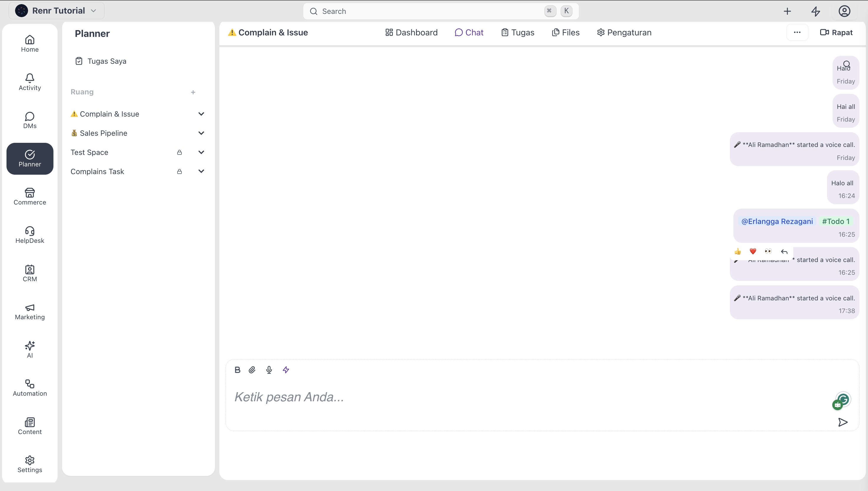Switch to the Pengaturan tab
868x491 pixels.
(x=624, y=32)
